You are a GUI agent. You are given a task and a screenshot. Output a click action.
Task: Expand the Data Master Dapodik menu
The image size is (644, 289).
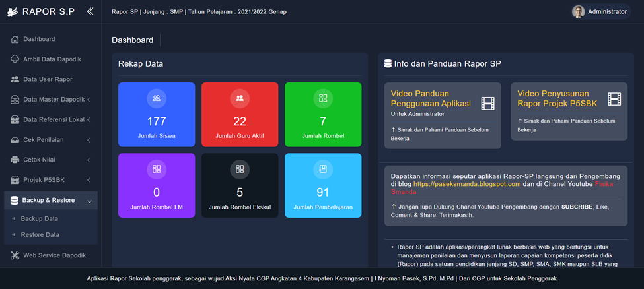[89, 100]
